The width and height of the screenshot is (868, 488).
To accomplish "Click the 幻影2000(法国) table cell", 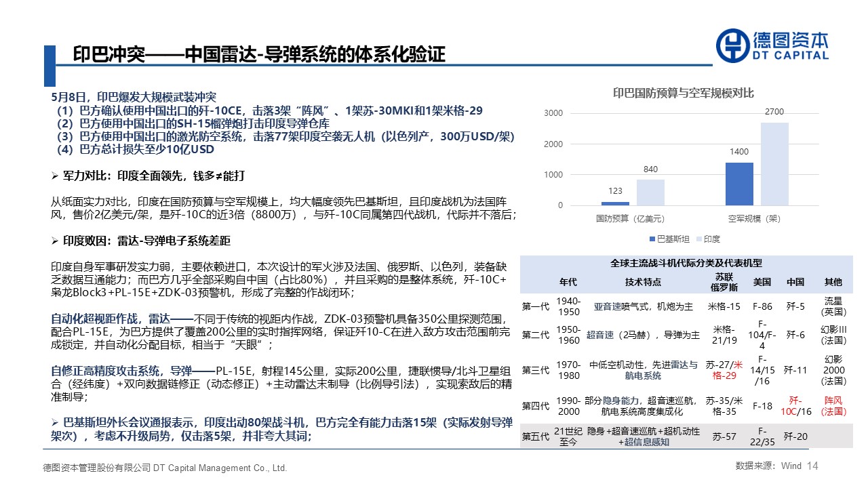I will (833, 370).
